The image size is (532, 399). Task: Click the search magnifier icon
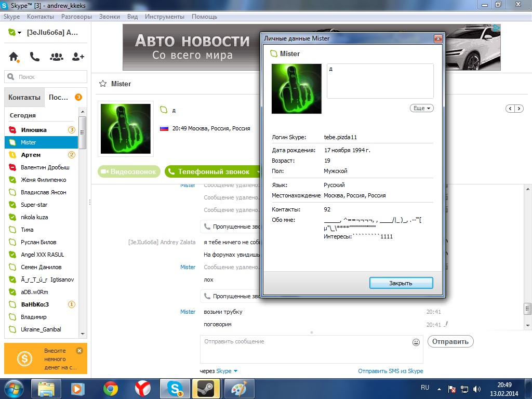11,77
